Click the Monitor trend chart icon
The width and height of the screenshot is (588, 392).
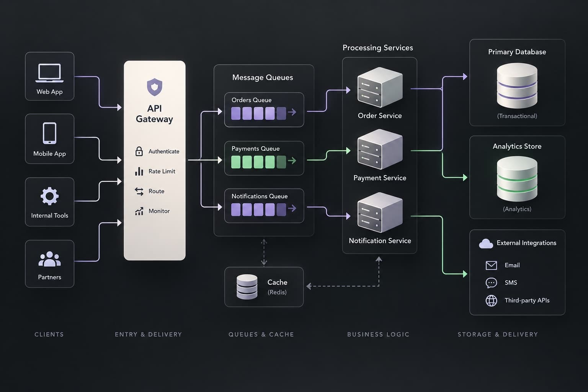click(x=139, y=211)
